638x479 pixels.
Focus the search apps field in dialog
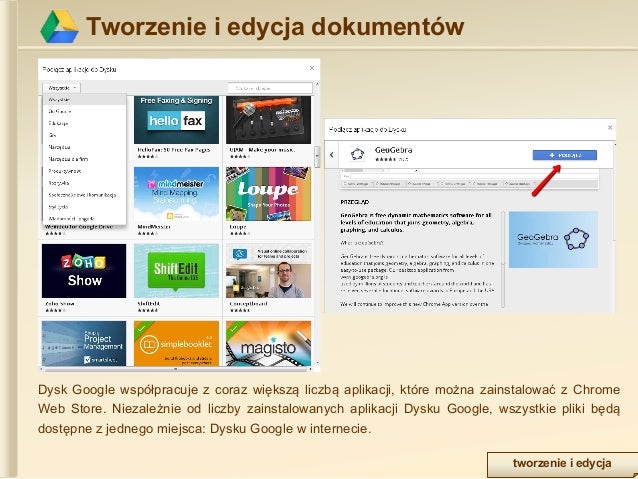pyautogui.click(x=270, y=88)
